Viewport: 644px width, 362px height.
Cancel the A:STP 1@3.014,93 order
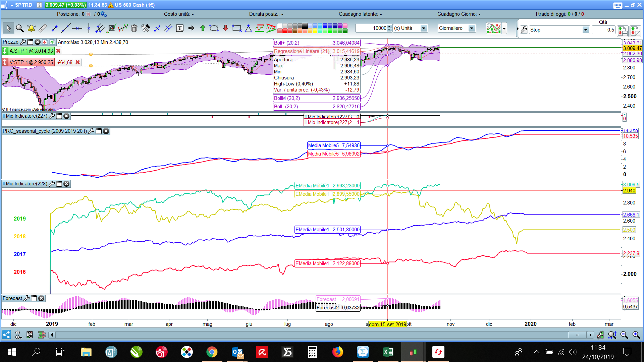point(58,51)
